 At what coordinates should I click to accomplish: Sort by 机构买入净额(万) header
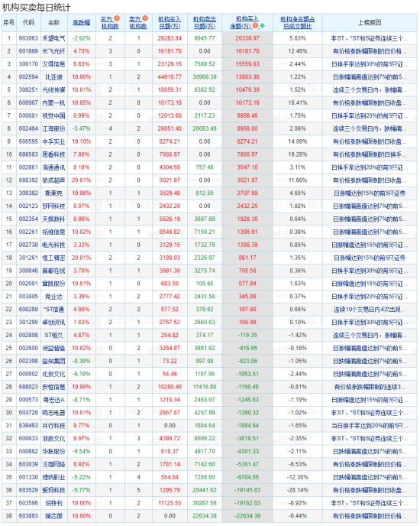pos(244,22)
